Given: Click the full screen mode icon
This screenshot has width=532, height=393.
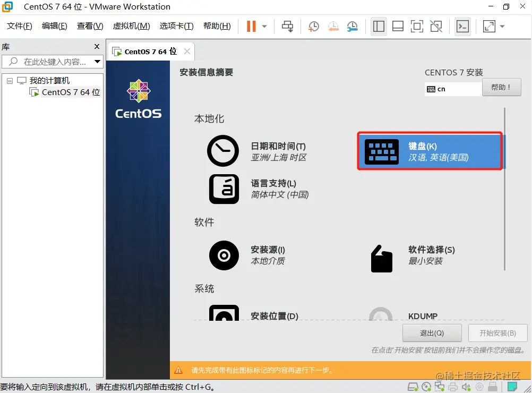Looking at the screenshot, I should 417,26.
